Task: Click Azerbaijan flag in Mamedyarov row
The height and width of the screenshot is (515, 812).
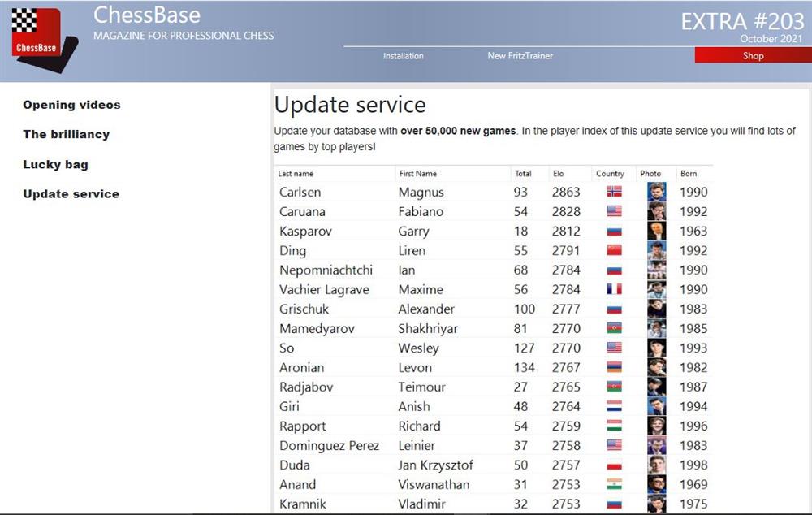Action: coord(614,328)
